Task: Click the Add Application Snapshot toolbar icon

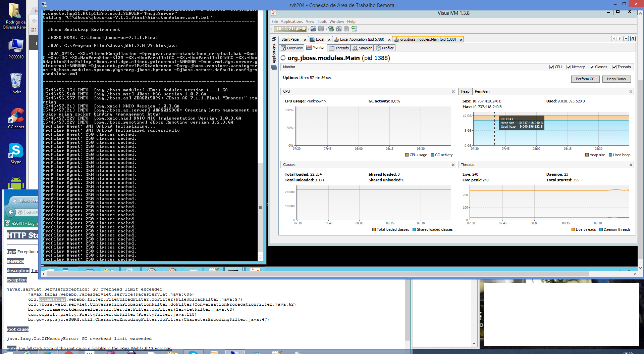Action: point(354,29)
